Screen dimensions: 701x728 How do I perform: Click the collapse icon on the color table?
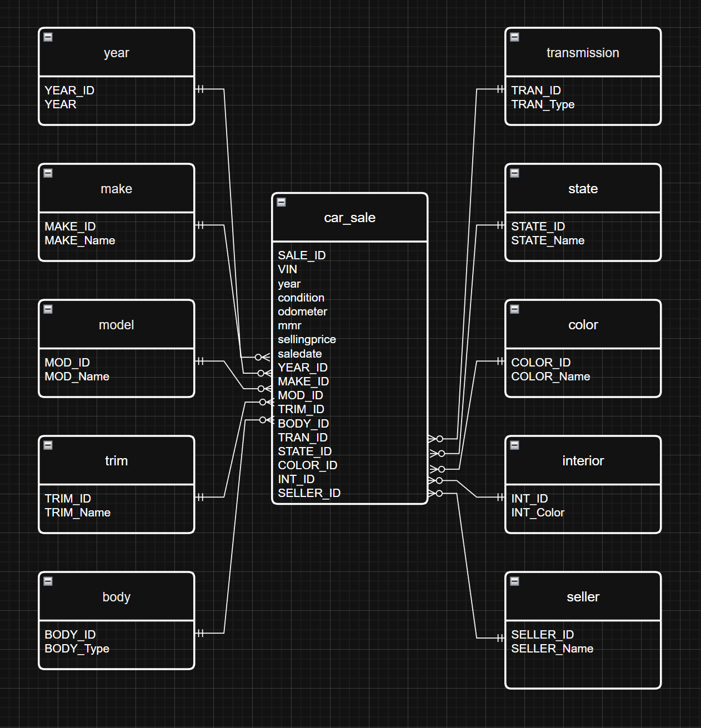tap(515, 309)
